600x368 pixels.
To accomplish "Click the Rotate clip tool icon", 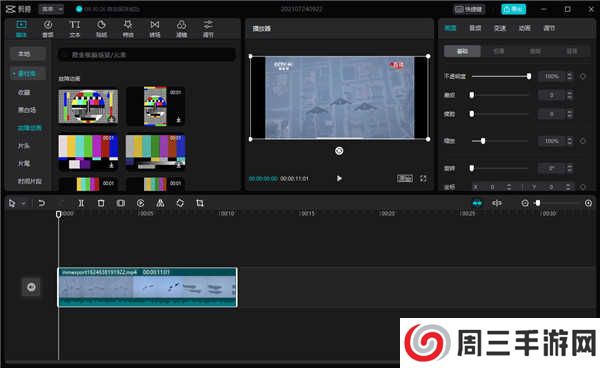I will 180,203.
